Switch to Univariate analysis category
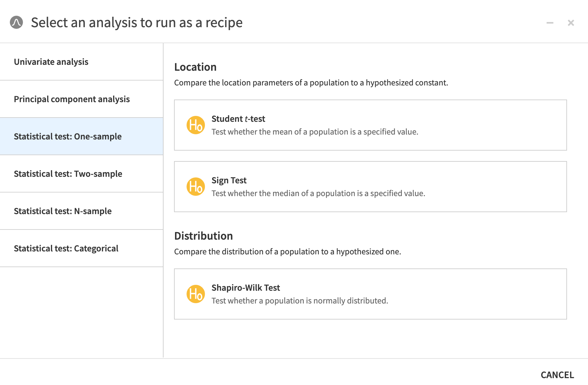588x385 pixels. coord(51,62)
